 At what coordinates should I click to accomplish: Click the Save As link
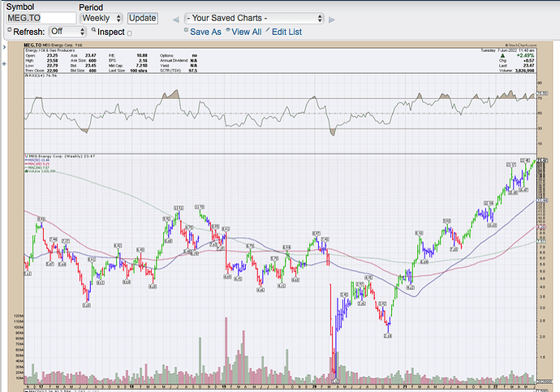[205, 32]
